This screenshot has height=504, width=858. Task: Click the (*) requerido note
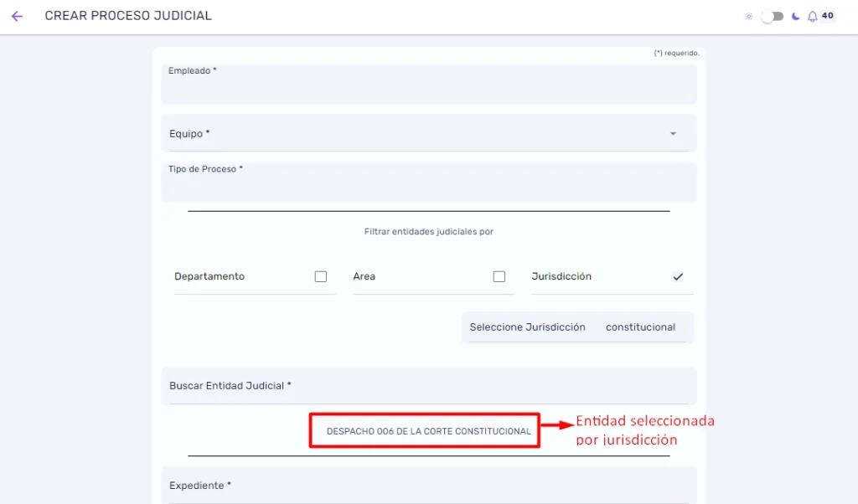tap(676, 53)
